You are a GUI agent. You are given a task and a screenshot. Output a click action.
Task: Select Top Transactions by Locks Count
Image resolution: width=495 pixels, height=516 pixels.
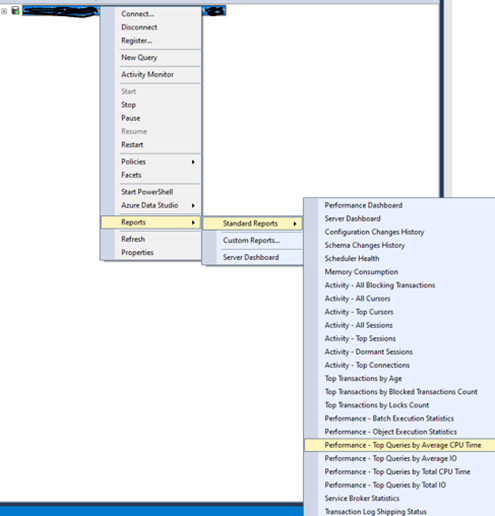[x=377, y=405]
